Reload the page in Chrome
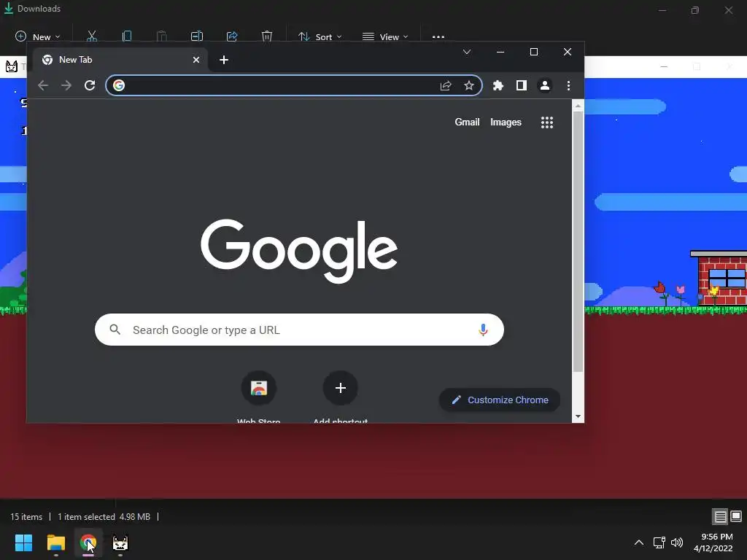Image resolution: width=747 pixels, height=560 pixels. (x=90, y=86)
